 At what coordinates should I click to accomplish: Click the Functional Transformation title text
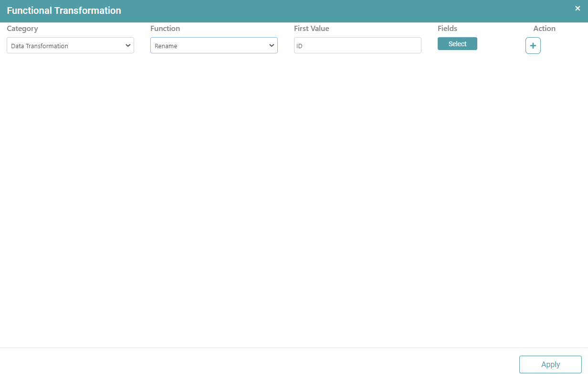[64, 10]
